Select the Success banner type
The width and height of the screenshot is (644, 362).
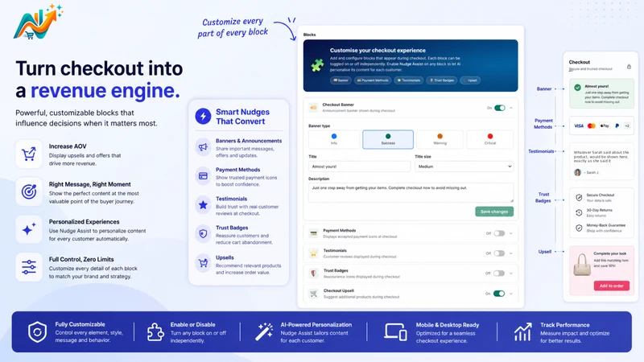[388, 139]
